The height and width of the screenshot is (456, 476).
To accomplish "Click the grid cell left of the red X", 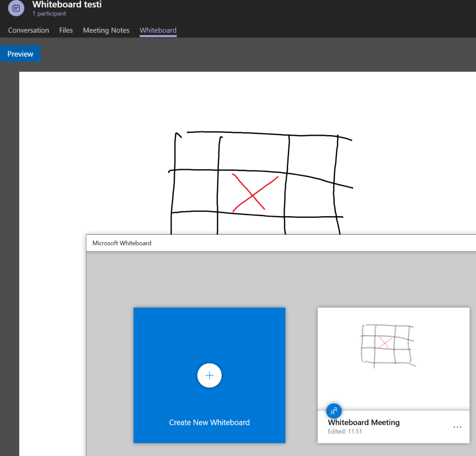I will (195, 192).
